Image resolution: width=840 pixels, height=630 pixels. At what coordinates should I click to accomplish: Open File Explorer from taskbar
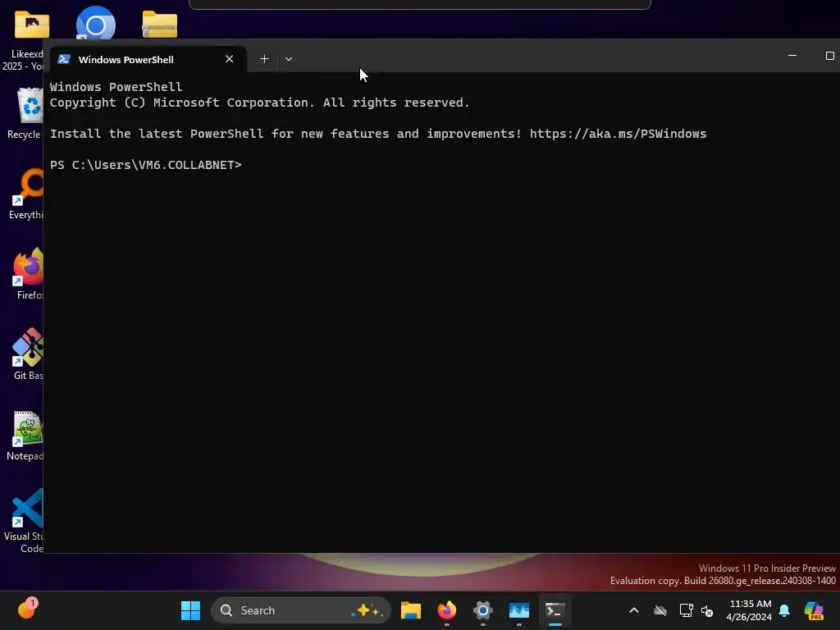tap(411, 610)
